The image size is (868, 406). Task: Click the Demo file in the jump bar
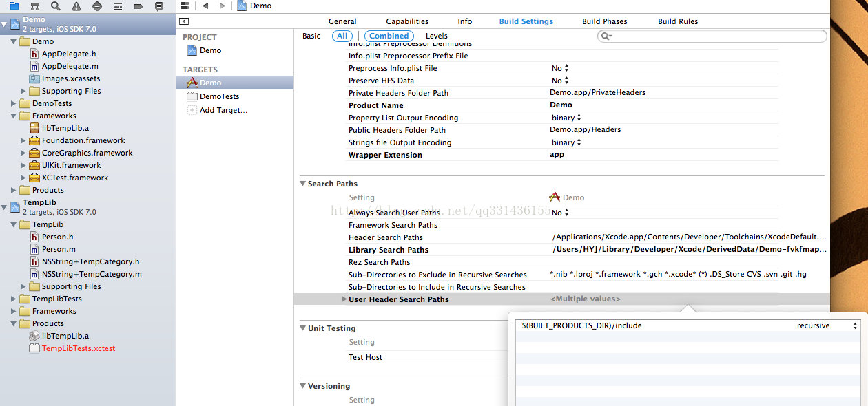point(254,6)
